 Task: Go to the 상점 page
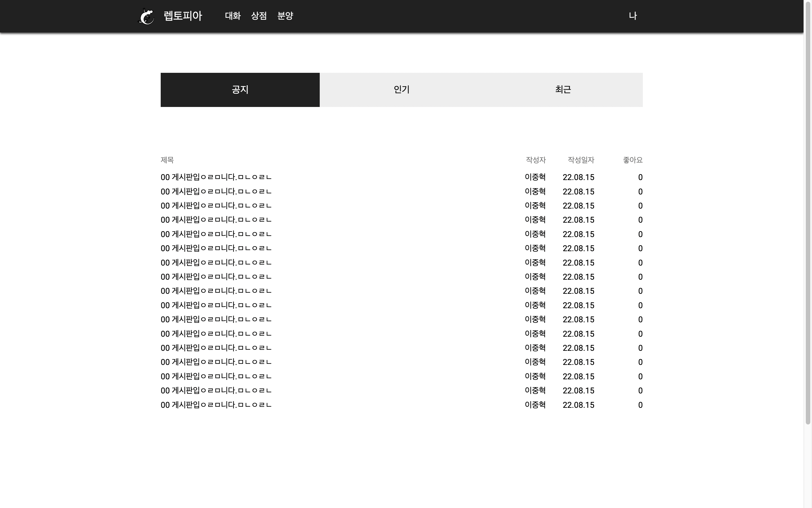[x=259, y=16]
